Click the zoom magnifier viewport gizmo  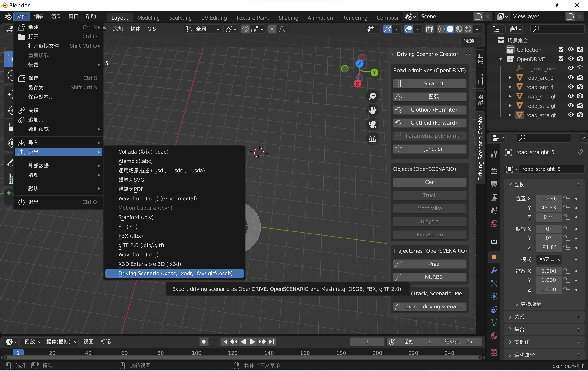coord(372,96)
